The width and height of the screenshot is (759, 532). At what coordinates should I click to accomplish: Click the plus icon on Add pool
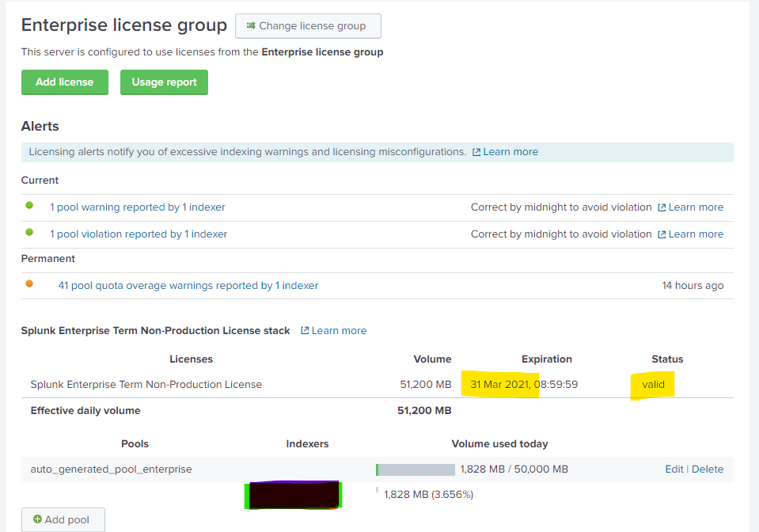[x=37, y=520]
